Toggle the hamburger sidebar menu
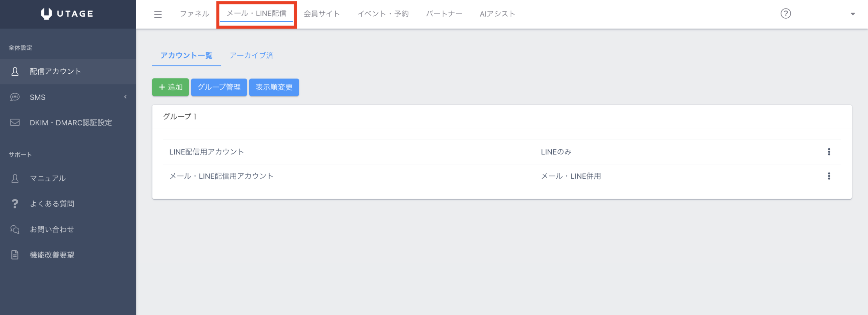Viewport: 868px width, 315px height. pos(158,14)
